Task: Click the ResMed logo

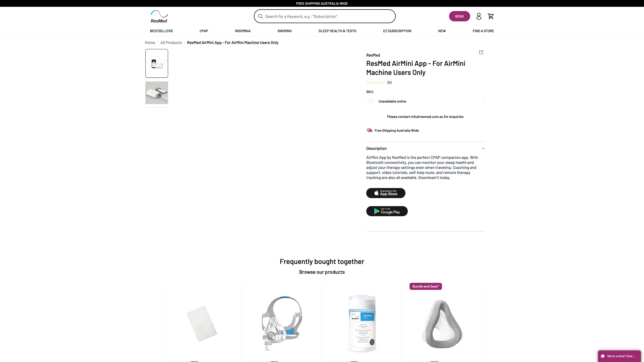Action: point(159,16)
